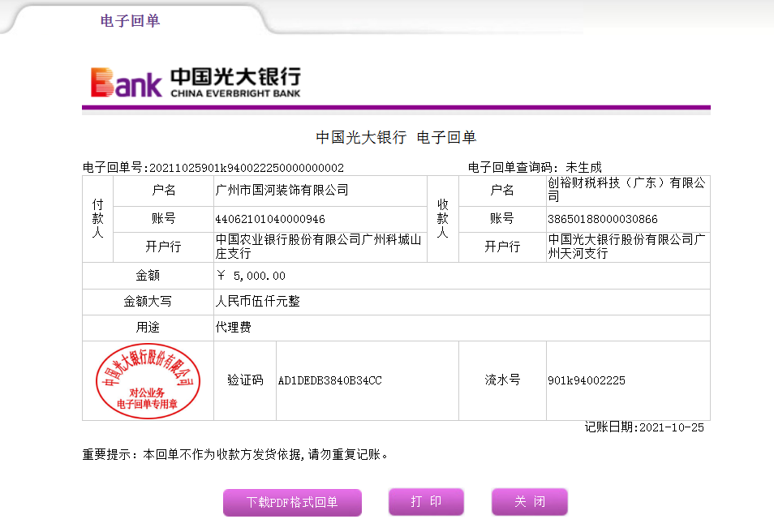Click the 验证码 label cell
Viewport: 774px width, 532px height.
(x=245, y=380)
